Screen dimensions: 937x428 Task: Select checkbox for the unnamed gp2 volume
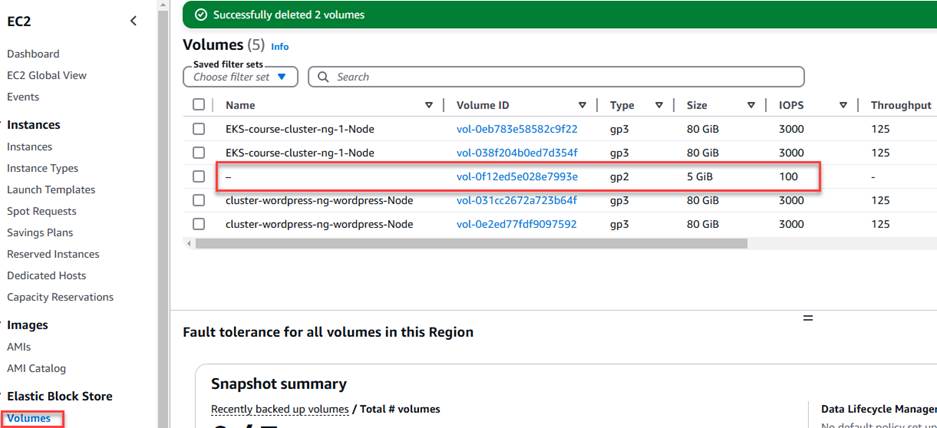[199, 176]
